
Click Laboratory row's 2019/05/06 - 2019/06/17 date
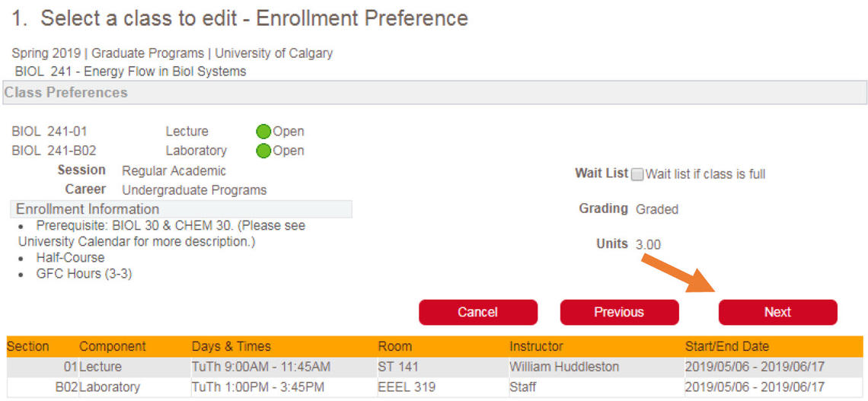pyautogui.click(x=755, y=387)
